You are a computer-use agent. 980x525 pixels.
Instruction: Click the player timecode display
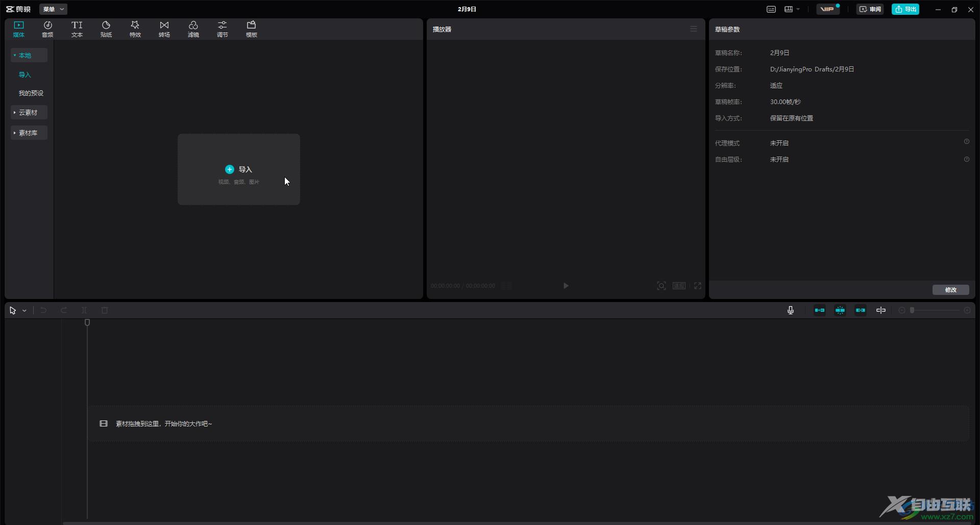click(x=463, y=286)
